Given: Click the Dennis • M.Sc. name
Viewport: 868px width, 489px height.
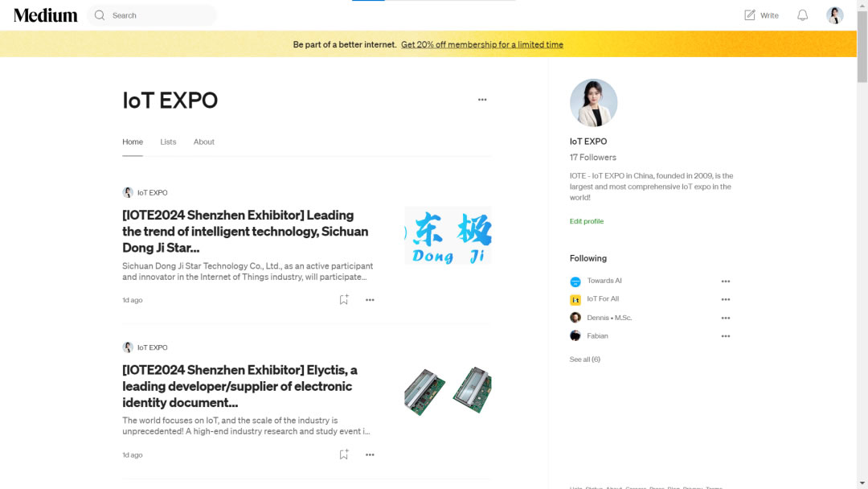Looking at the screenshot, I should [x=609, y=318].
